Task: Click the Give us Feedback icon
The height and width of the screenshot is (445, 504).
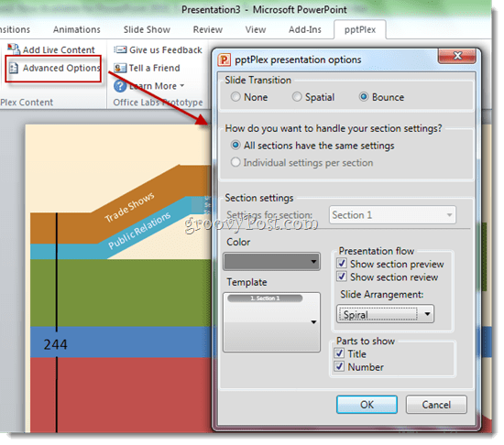Action: 120,49
